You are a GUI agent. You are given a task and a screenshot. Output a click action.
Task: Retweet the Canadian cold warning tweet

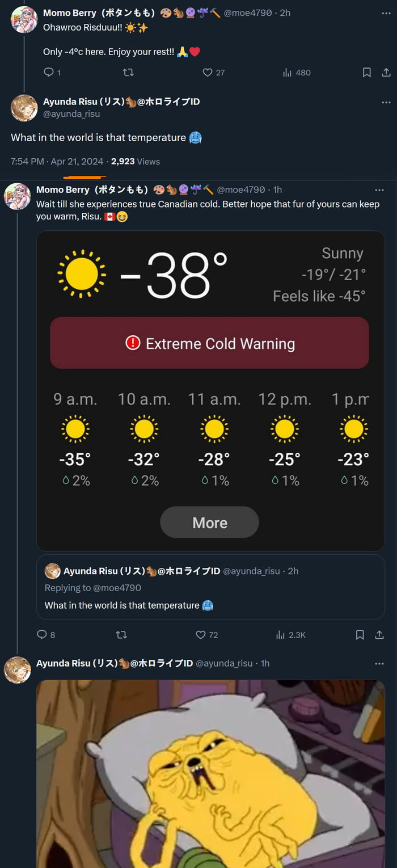point(121,635)
